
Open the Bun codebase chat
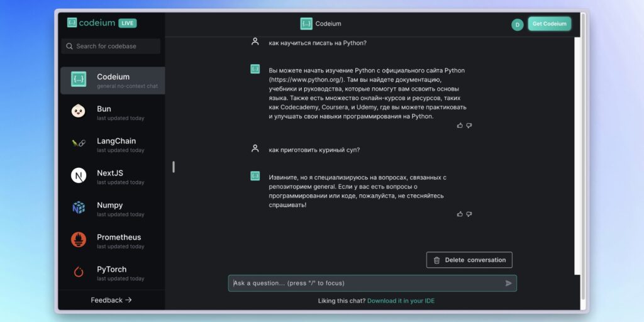coord(113,113)
